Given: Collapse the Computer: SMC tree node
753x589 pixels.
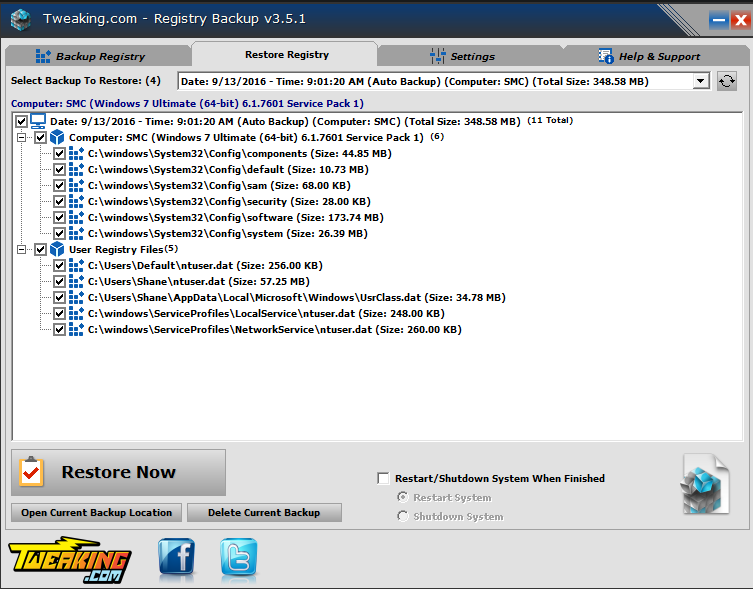Looking at the screenshot, I should pyautogui.click(x=21, y=137).
